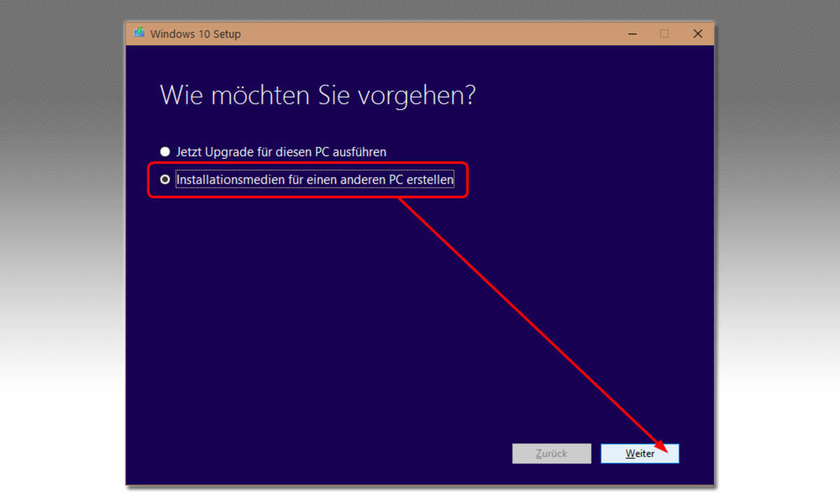Click the Windows 10 Setup title bar icon

pyautogui.click(x=139, y=33)
